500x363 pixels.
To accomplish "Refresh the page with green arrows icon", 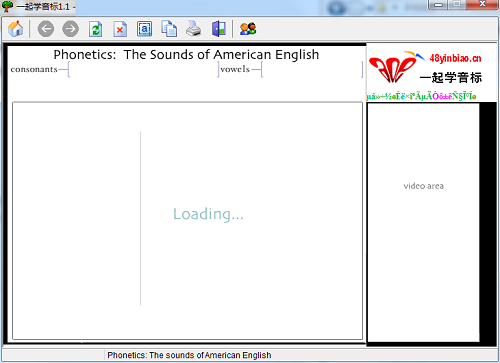I will tap(96, 29).
